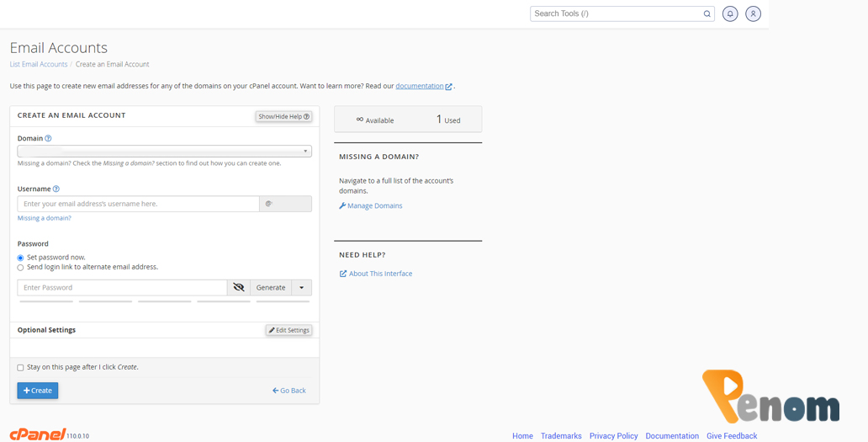Click the documentation external link icon
This screenshot has width=868, height=442.
449,87
